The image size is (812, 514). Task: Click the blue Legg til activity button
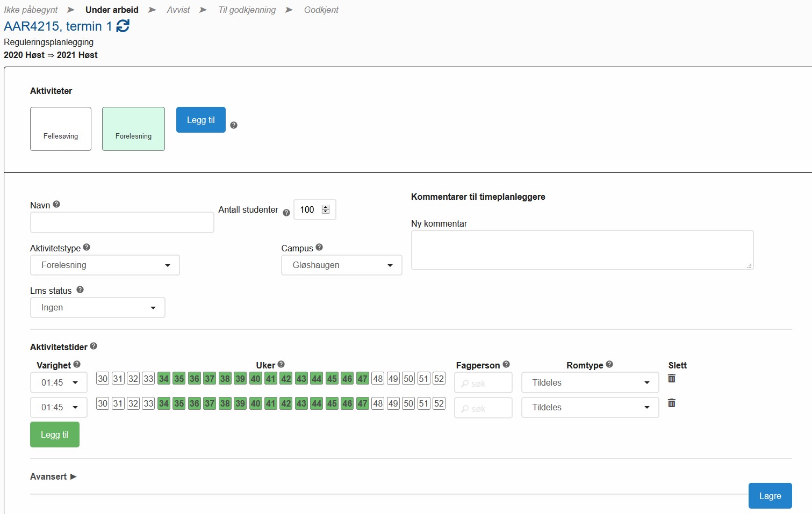[x=200, y=120]
